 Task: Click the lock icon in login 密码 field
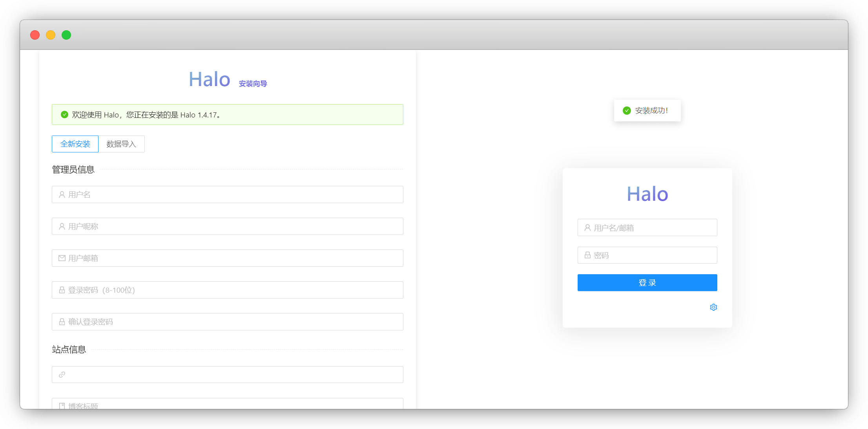pyautogui.click(x=587, y=255)
